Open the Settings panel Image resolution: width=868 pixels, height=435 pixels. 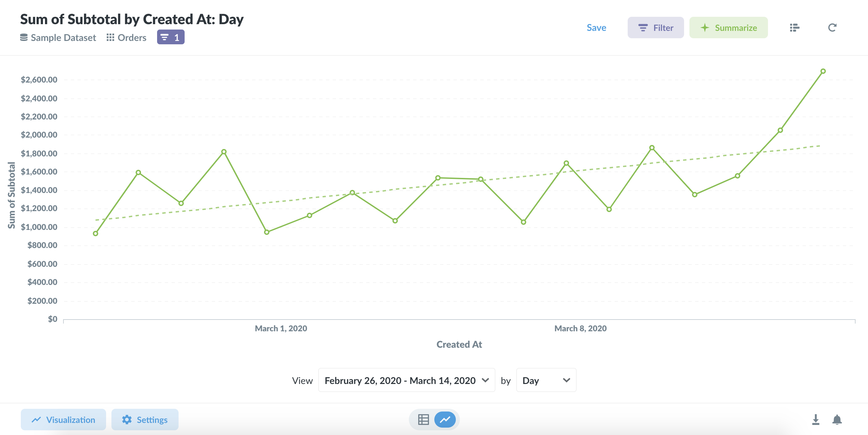pos(145,420)
